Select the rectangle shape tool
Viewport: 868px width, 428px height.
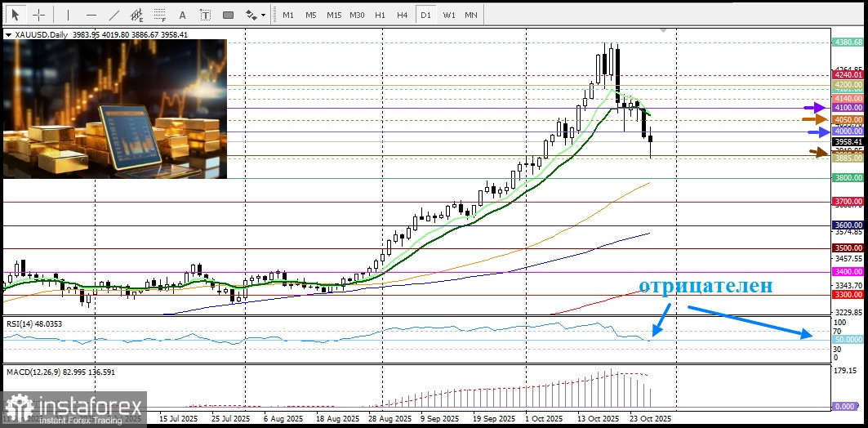tap(228, 15)
